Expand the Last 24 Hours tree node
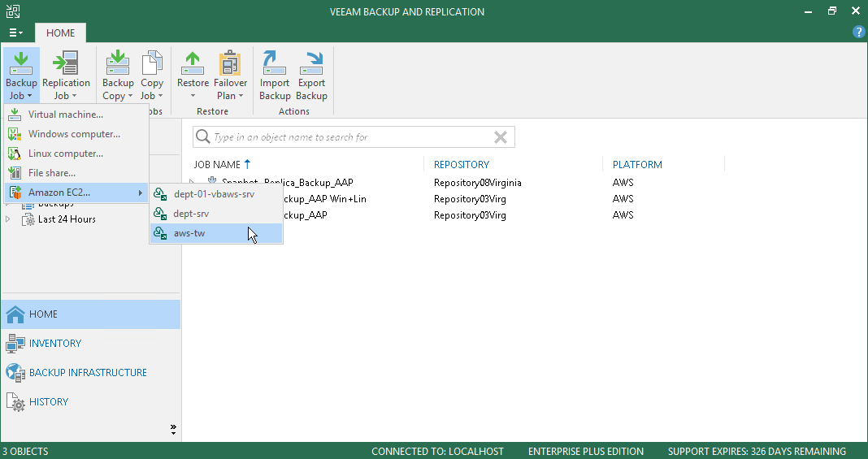The width and height of the screenshot is (868, 459). click(x=8, y=219)
